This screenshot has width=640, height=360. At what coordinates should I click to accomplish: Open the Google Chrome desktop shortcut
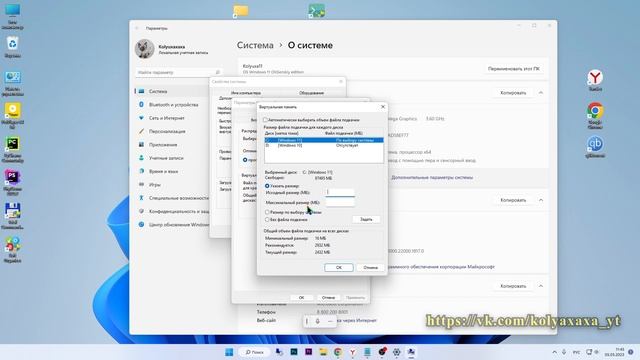click(595, 116)
